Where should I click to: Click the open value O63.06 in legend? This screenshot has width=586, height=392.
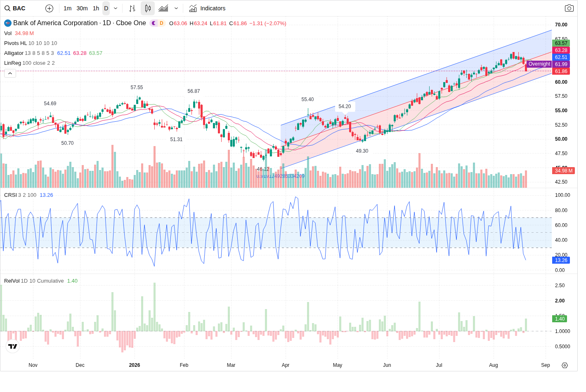click(x=178, y=24)
